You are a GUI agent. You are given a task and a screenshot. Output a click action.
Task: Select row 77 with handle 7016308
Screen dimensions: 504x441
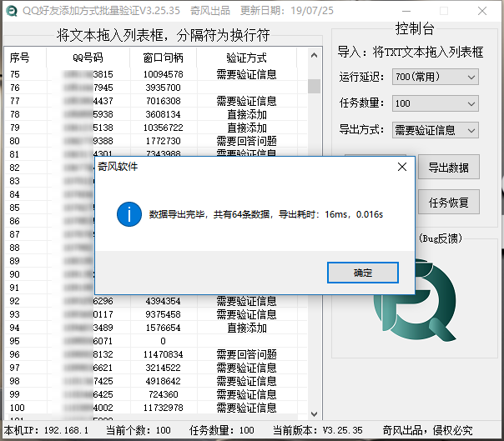[x=156, y=101]
